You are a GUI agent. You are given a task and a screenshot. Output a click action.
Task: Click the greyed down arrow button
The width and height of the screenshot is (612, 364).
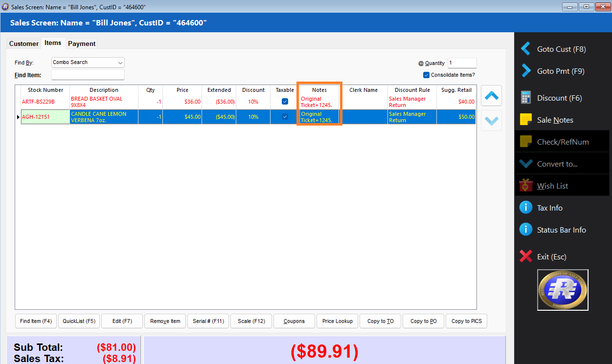click(x=492, y=121)
